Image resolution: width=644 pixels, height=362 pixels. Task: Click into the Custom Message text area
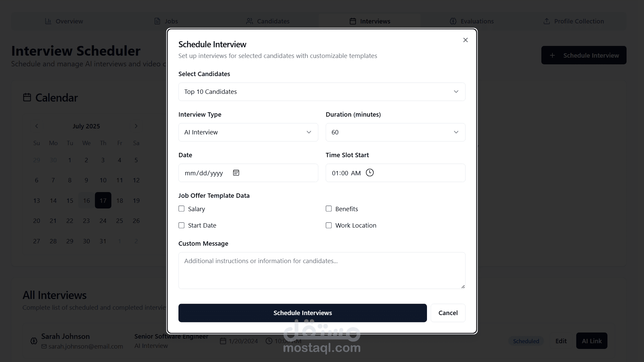coord(322,270)
